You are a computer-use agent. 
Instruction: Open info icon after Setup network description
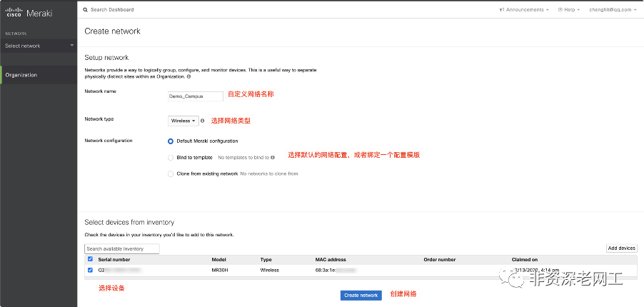[x=188, y=76]
